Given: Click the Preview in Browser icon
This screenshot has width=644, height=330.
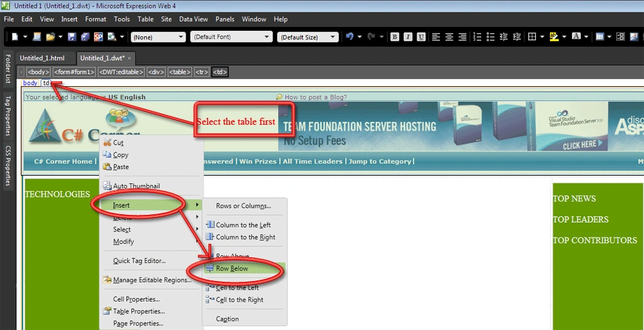Looking at the screenshot, I should [111, 37].
